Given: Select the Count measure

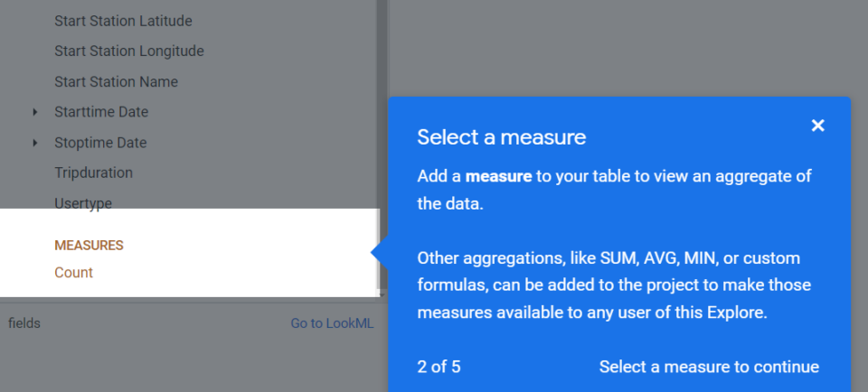Looking at the screenshot, I should click(73, 272).
